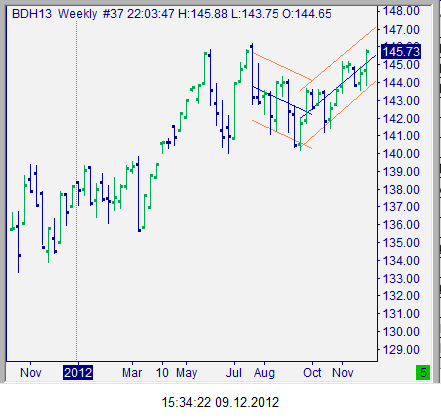441x419 pixels.
Task: Click the green 5 indicator box
Action: click(x=423, y=372)
